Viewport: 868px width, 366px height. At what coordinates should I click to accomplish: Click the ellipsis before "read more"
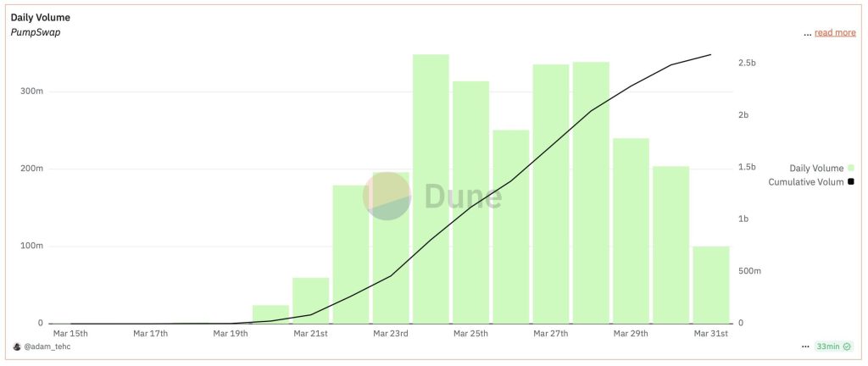tap(807, 33)
